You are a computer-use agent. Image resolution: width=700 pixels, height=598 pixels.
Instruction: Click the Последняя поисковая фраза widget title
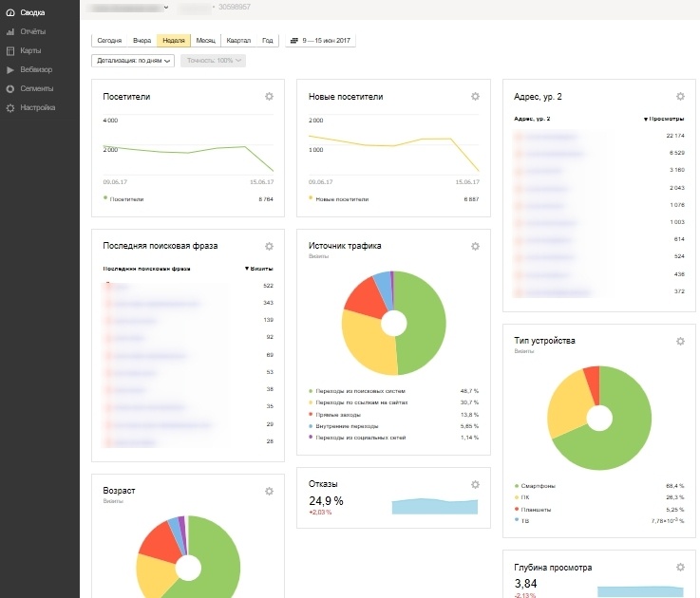(x=161, y=246)
